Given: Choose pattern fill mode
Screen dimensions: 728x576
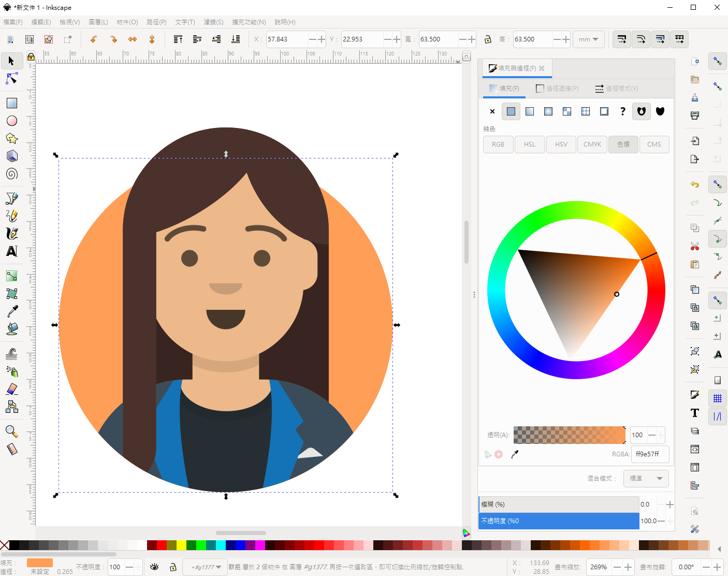Looking at the screenshot, I should [586, 111].
